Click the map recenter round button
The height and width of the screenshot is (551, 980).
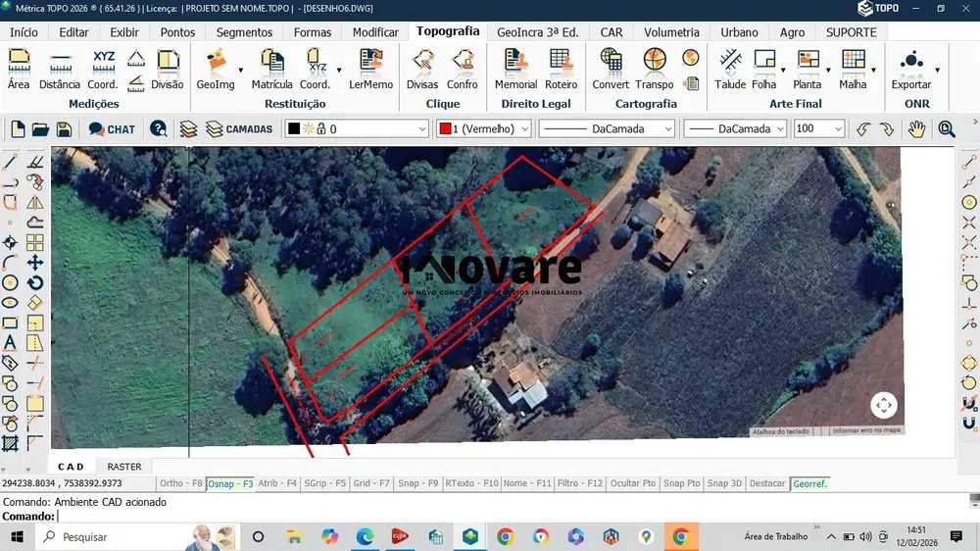(x=884, y=405)
